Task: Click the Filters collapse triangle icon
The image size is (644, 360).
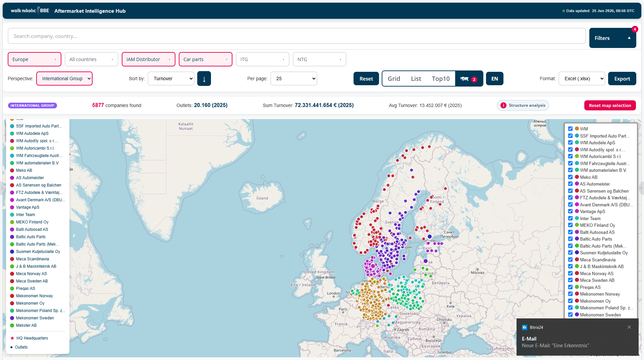Action: [x=629, y=38]
